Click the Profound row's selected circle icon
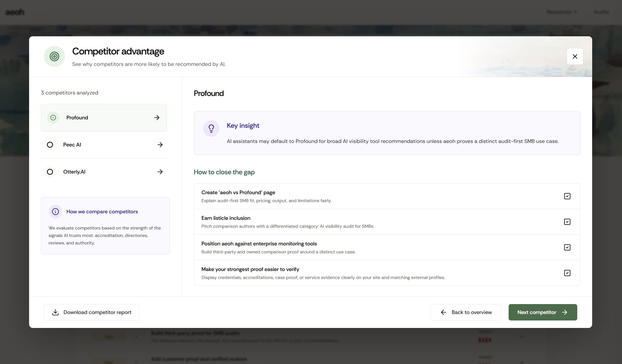Screen dimensions: 622x364 pos(53,118)
